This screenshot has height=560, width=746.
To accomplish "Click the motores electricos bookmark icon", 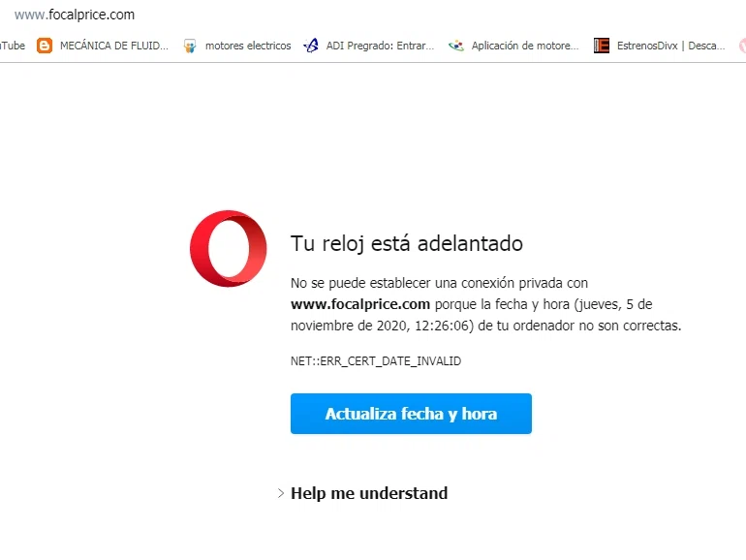I will (190, 46).
